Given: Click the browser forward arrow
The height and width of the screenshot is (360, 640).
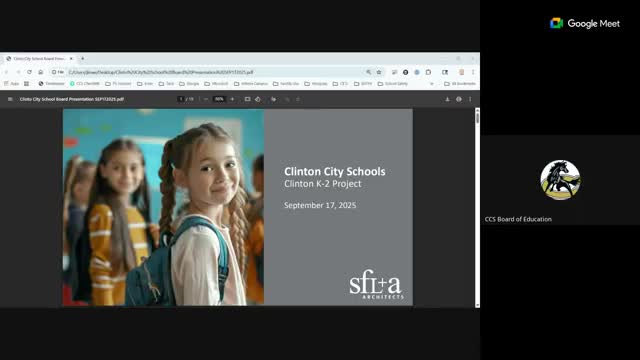Looking at the screenshot, I should [x=18, y=72].
